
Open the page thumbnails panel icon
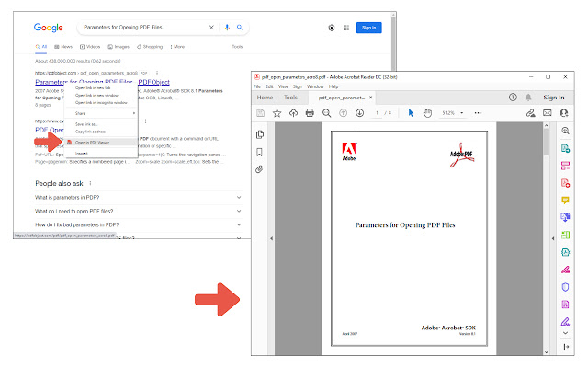(259, 134)
